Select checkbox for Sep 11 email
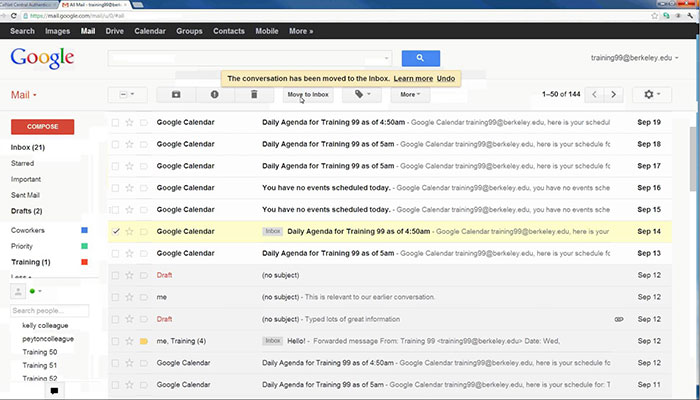The height and width of the screenshot is (400, 700). pyautogui.click(x=115, y=385)
